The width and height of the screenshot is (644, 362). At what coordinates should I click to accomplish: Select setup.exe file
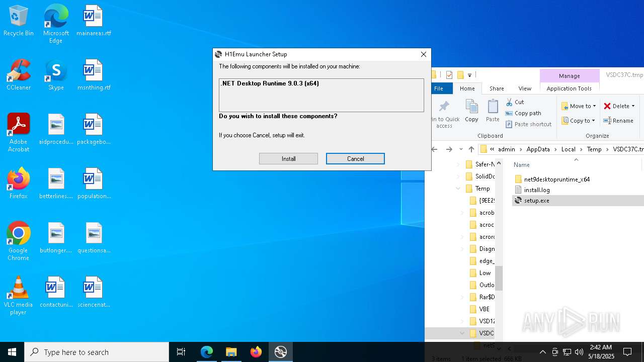click(x=536, y=201)
